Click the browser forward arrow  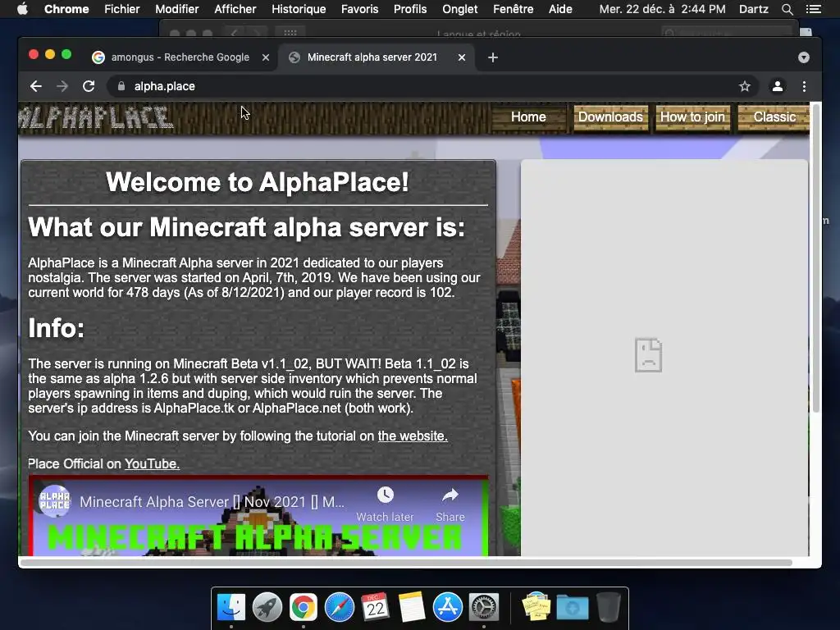(62, 86)
